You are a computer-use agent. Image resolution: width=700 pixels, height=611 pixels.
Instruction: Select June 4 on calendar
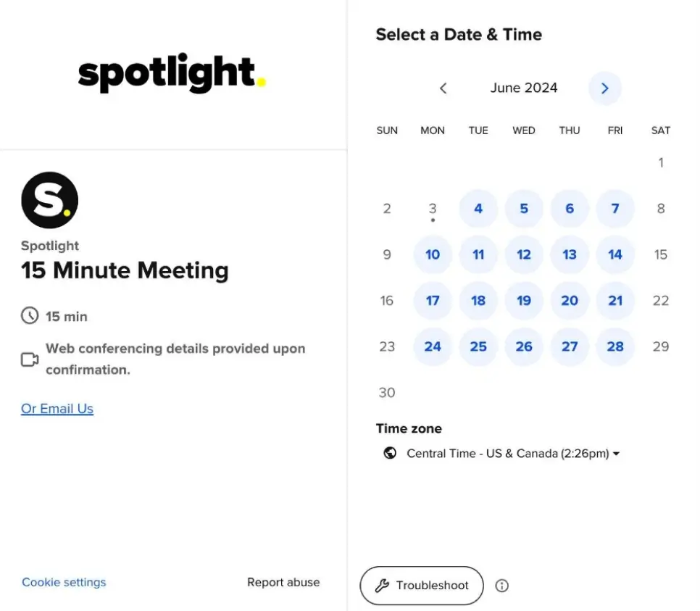478,209
